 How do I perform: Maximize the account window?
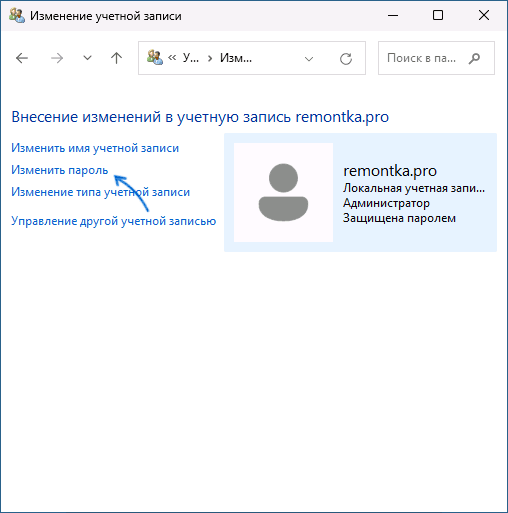[438, 15]
